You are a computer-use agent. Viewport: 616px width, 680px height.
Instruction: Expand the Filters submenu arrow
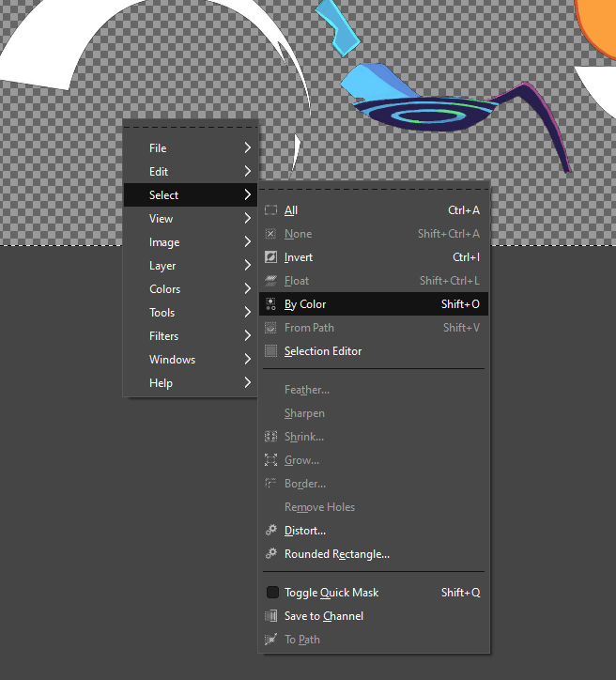click(247, 336)
